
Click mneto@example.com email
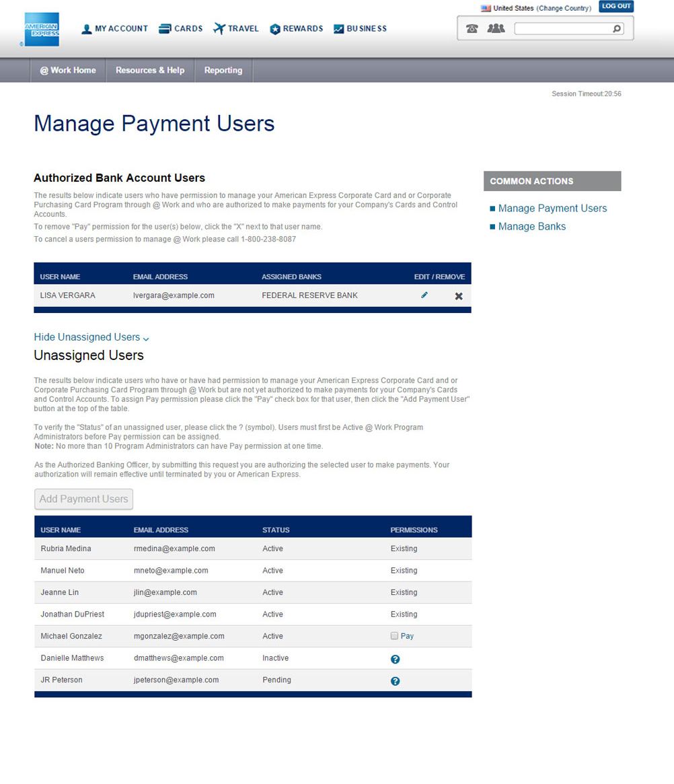tap(171, 571)
